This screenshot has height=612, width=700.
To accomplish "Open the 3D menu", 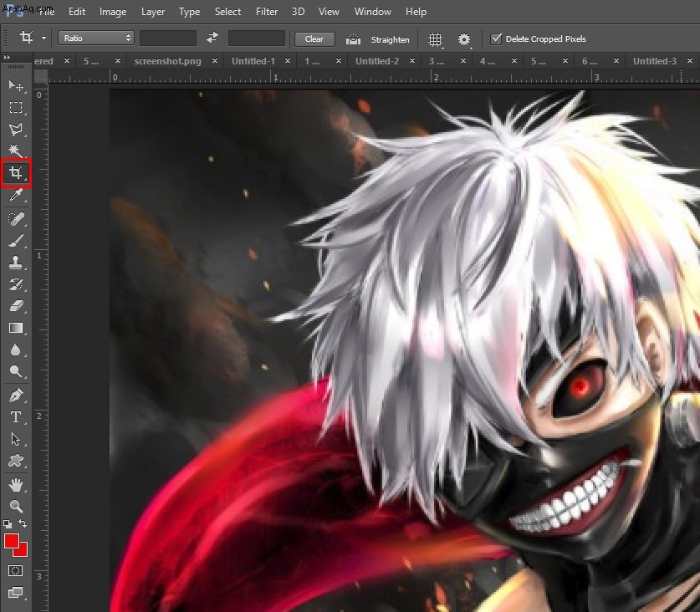I will 299,12.
